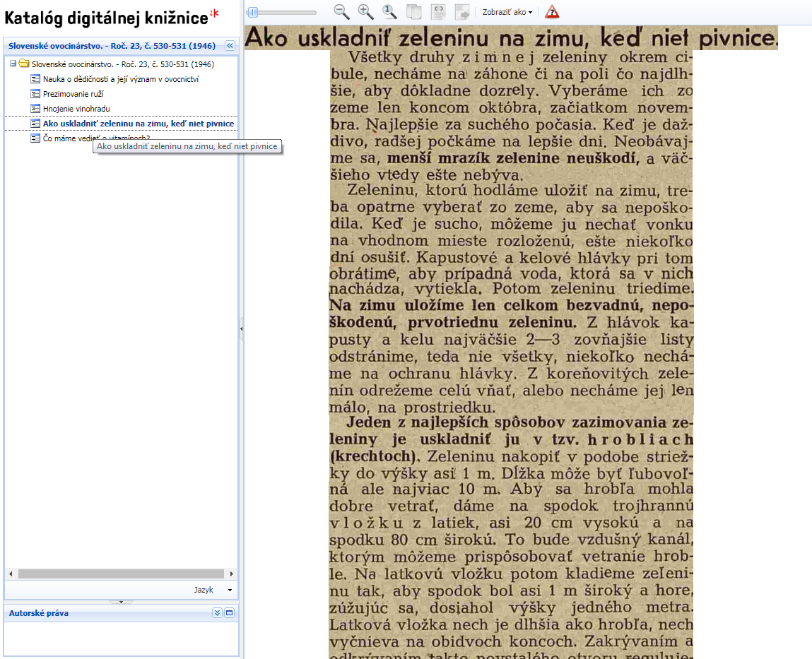Open the Jazyk language dropdown
The image size is (812, 659).
213,589
